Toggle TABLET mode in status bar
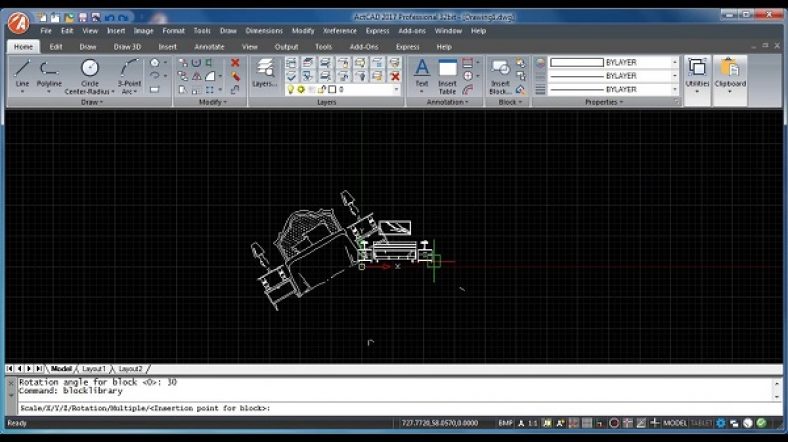The image size is (788, 442). tap(702, 423)
